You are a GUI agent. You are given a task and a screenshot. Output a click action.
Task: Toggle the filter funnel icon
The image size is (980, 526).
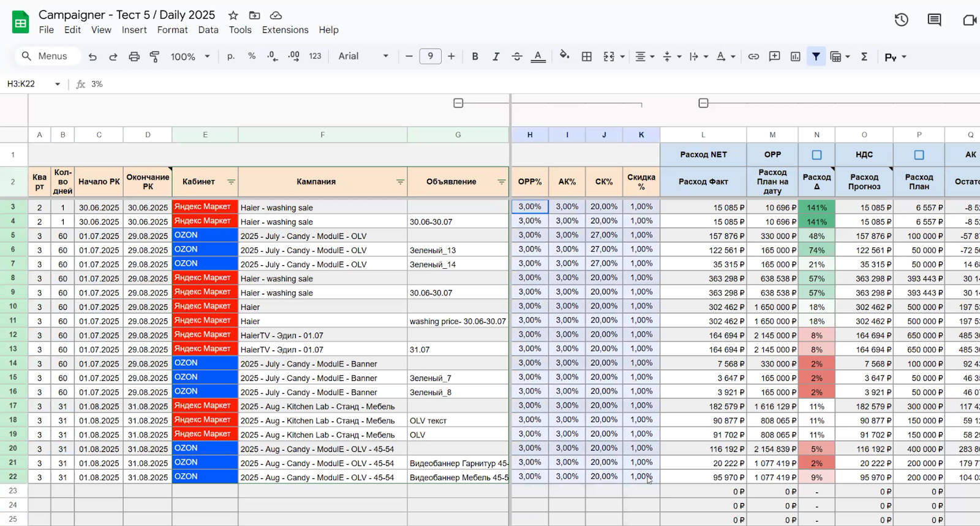[816, 56]
